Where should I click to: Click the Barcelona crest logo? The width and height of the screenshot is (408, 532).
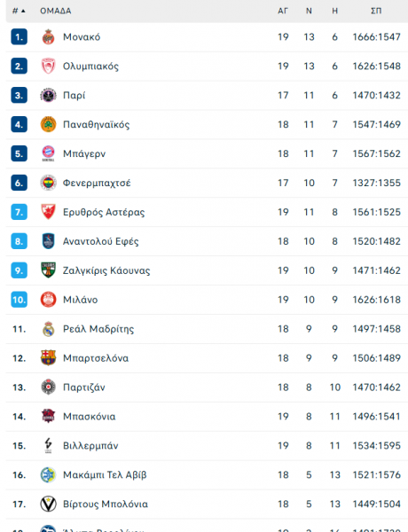pyautogui.click(x=48, y=357)
